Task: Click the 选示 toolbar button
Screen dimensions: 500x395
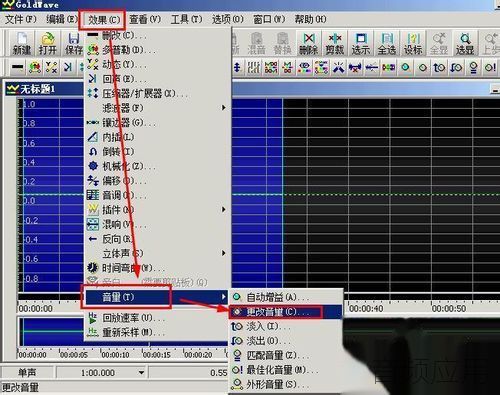Action: point(361,44)
